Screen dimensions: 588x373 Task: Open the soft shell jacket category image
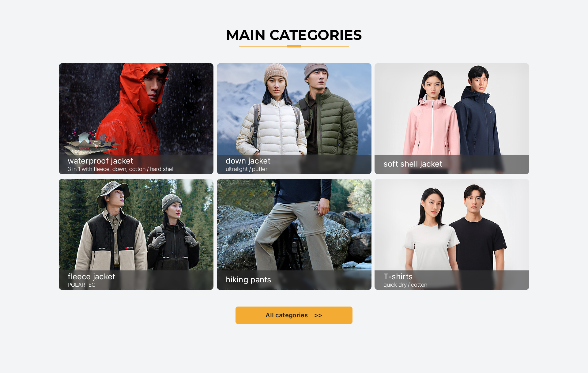tap(452, 119)
